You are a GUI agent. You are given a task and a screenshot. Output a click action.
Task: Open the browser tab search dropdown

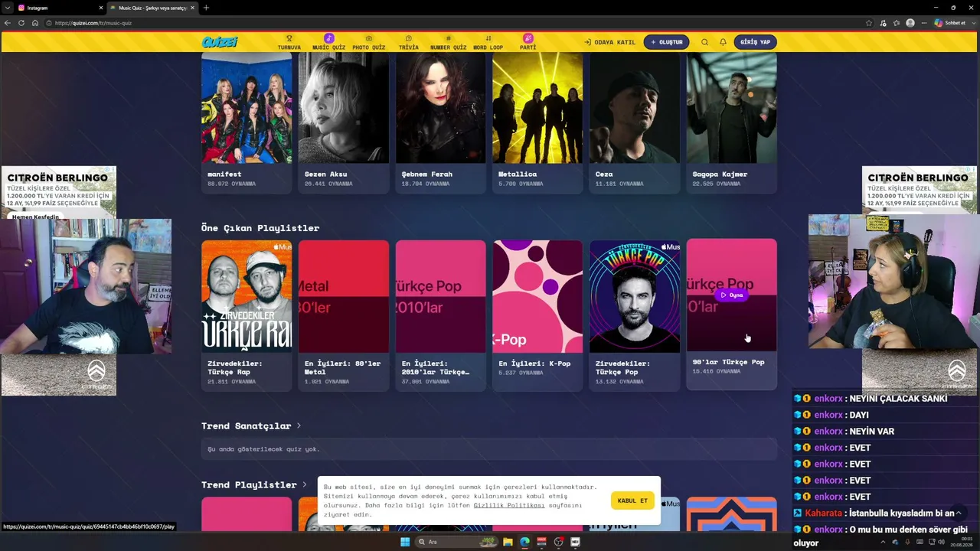[6, 8]
